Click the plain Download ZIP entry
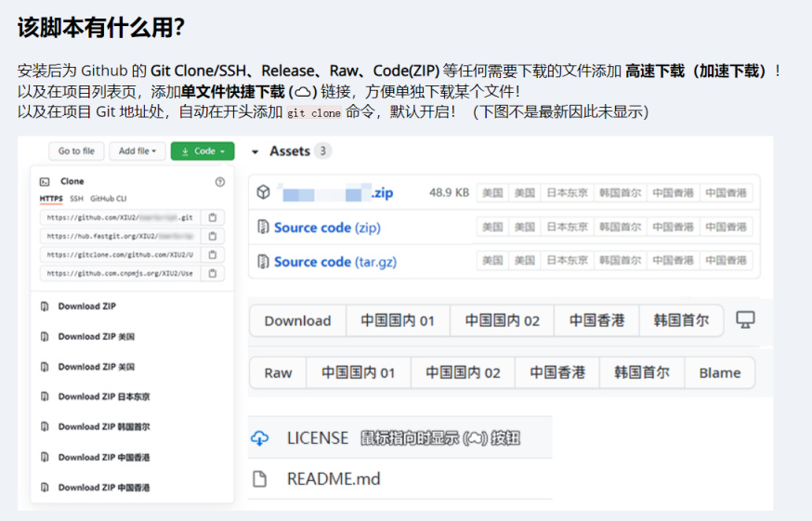 tap(87, 306)
